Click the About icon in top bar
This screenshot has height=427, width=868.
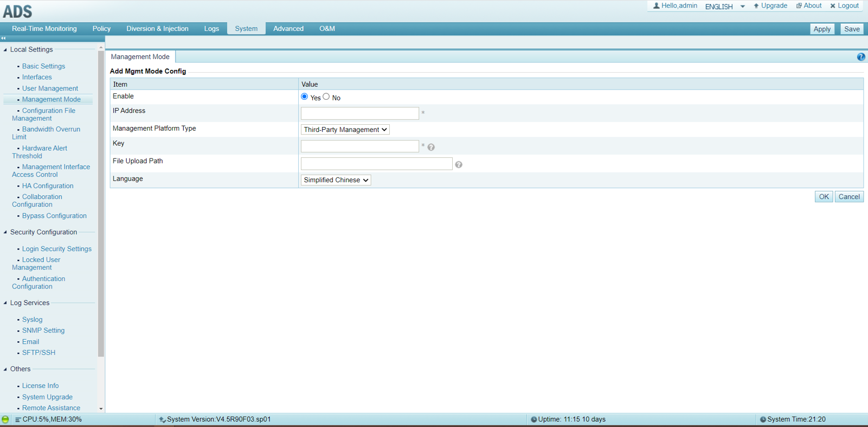[799, 6]
